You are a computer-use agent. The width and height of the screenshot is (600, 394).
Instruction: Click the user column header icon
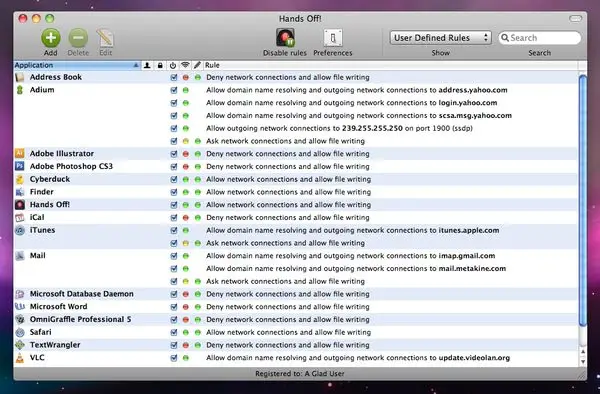(147, 65)
